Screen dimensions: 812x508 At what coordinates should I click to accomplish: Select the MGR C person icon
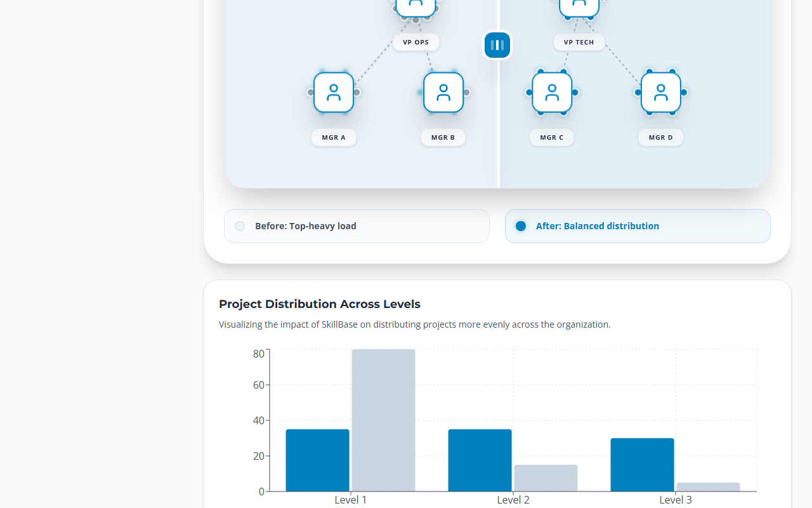pyautogui.click(x=551, y=92)
